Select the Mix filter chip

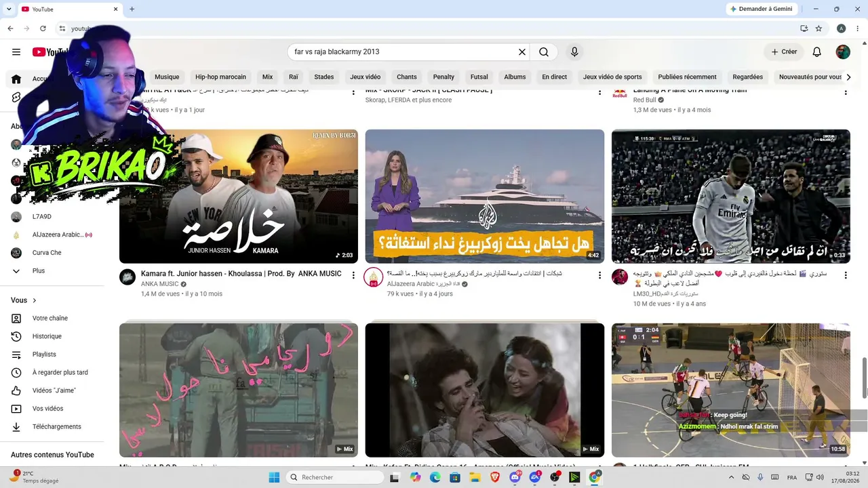click(268, 77)
